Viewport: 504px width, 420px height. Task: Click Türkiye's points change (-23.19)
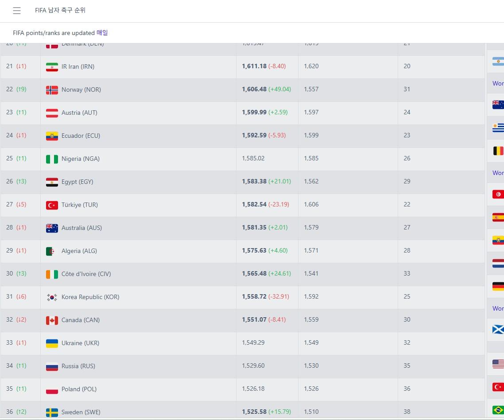(279, 205)
